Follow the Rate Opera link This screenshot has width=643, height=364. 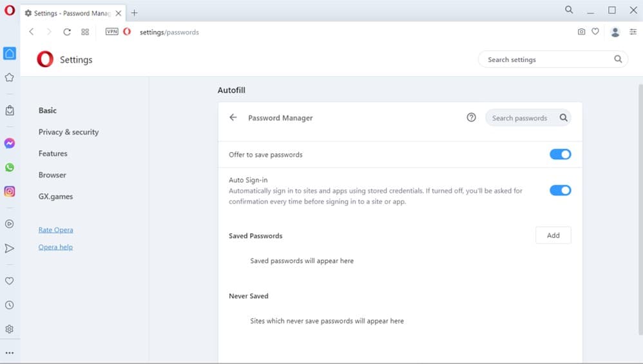(x=55, y=230)
